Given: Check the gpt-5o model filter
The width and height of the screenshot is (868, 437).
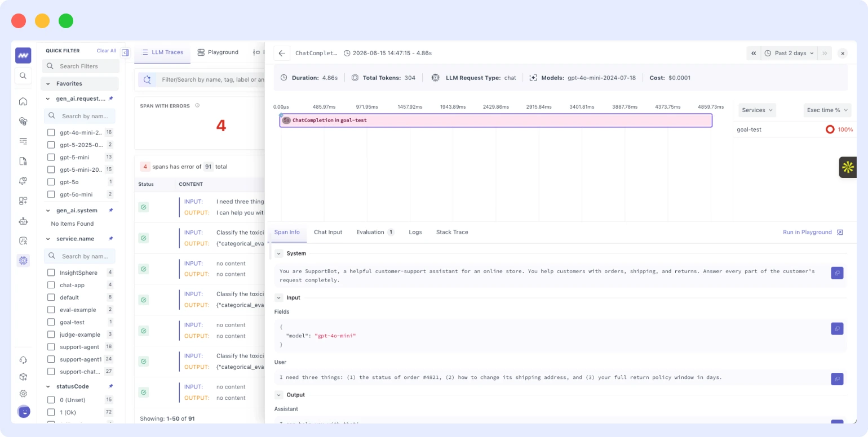Looking at the screenshot, I should click(51, 182).
